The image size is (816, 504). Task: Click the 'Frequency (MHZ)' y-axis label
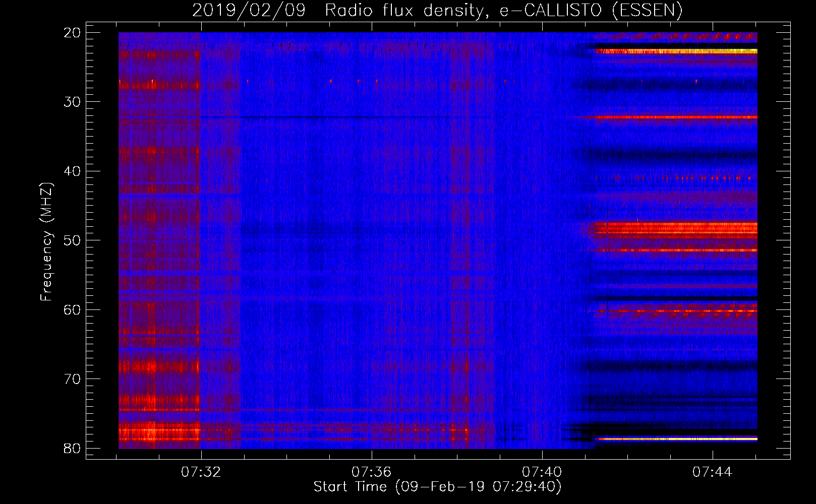click(46, 242)
